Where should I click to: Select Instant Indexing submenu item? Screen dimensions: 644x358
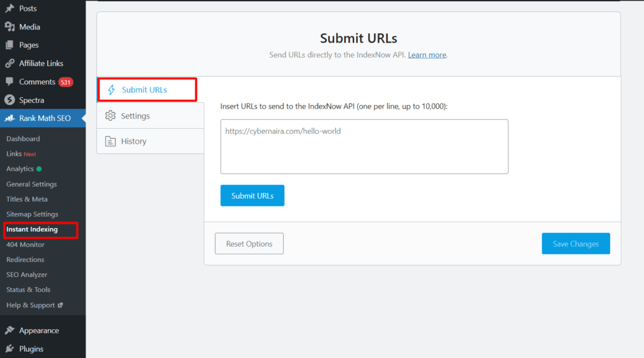tap(31, 229)
